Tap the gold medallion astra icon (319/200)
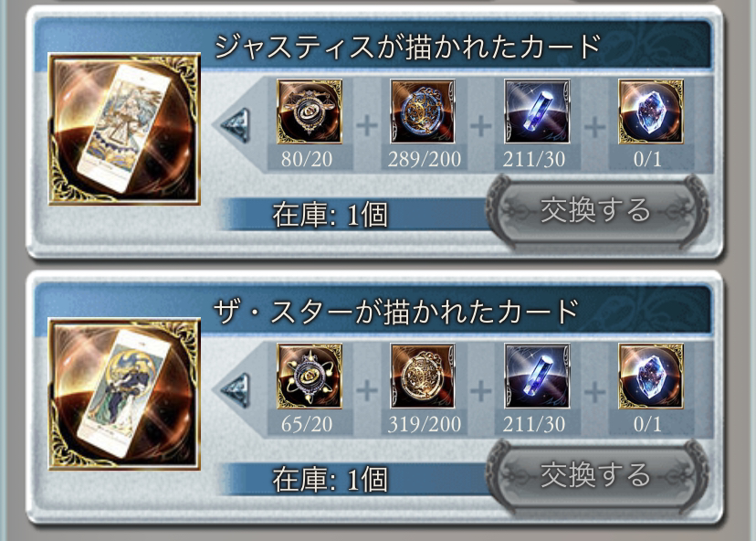 (423, 376)
